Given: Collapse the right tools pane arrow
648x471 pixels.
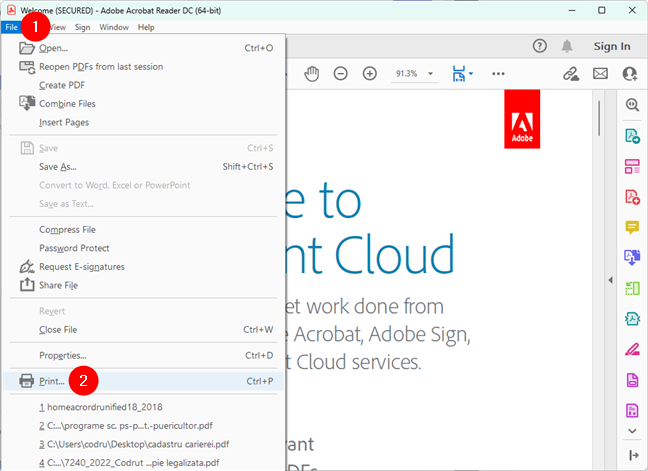Looking at the screenshot, I should click(632, 455).
